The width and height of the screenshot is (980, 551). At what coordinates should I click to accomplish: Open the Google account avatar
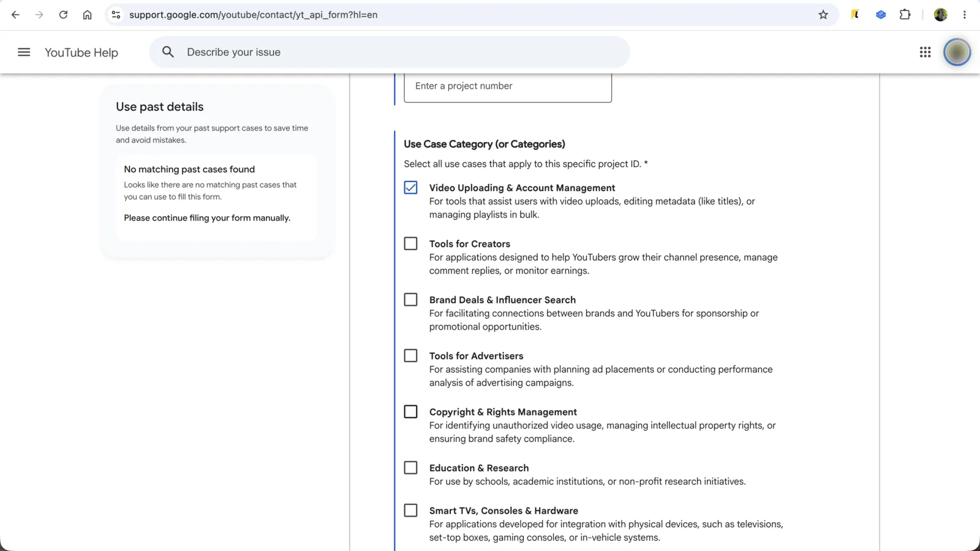[x=957, y=52]
